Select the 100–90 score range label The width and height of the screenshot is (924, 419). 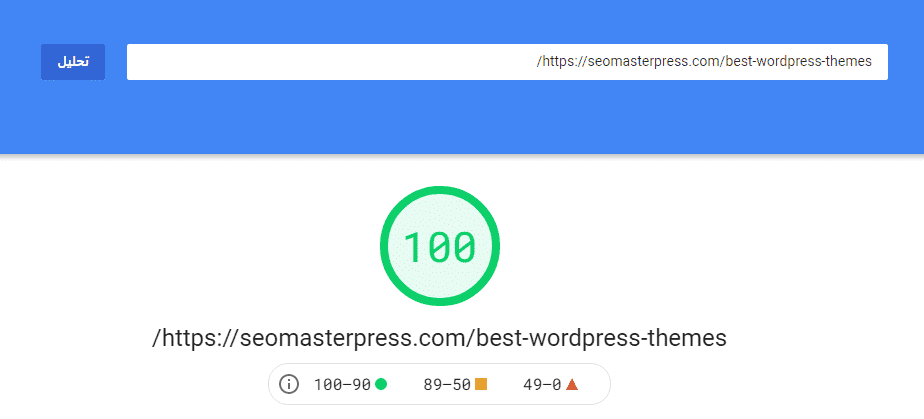(x=342, y=385)
